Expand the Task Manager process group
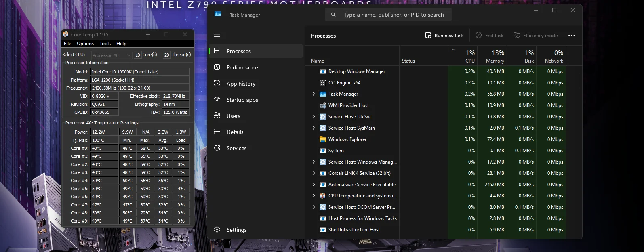 [x=314, y=94]
